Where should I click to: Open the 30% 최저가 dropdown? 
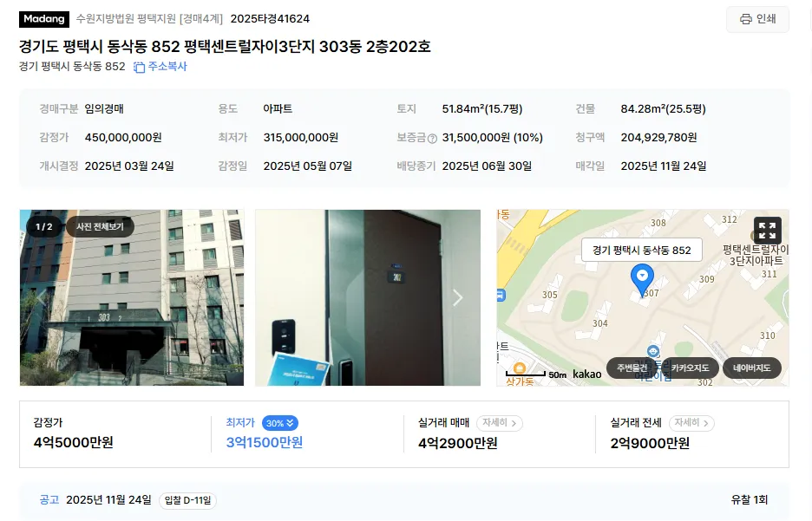click(x=279, y=423)
